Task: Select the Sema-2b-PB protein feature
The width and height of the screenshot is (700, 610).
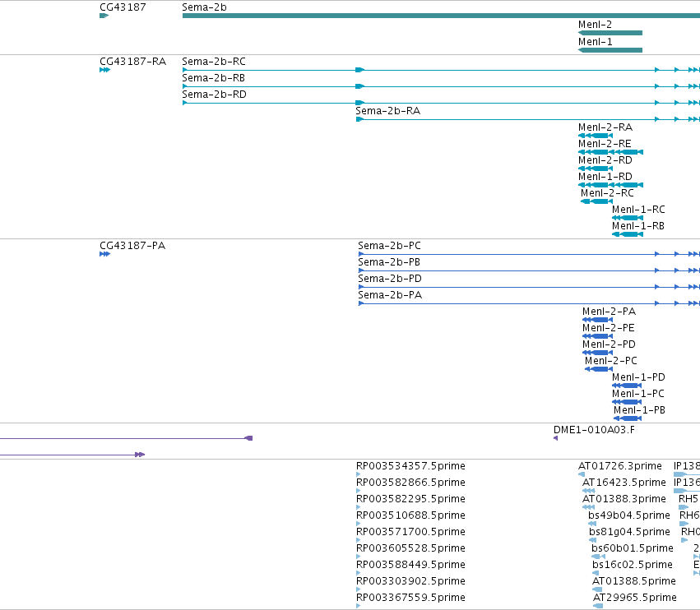Action: (529, 270)
